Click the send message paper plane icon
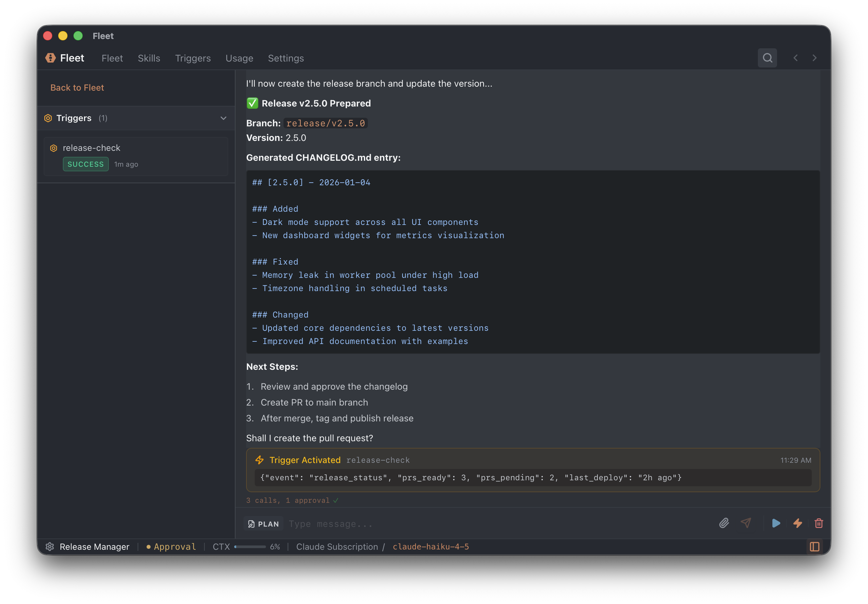The width and height of the screenshot is (868, 604). [x=746, y=523]
